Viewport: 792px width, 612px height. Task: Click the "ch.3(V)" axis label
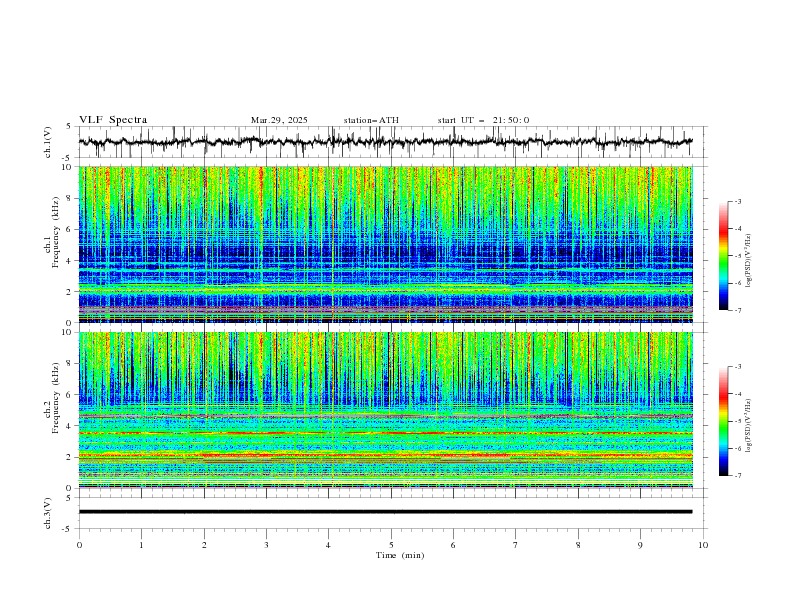[x=48, y=513]
